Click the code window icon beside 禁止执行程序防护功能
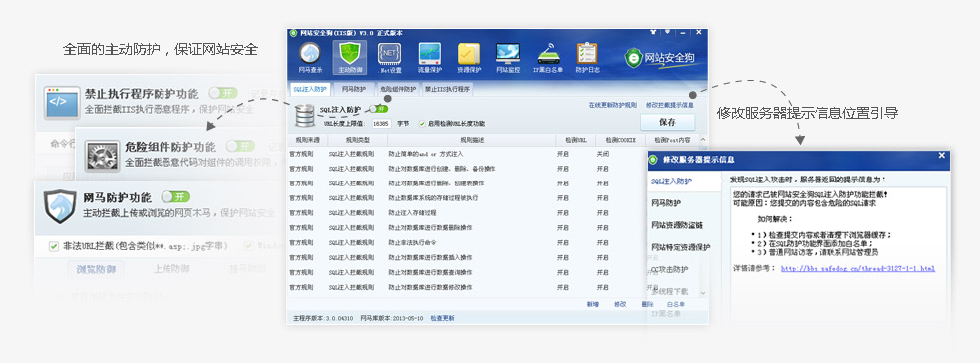Viewport: 980px width, 363px height. coord(61,103)
